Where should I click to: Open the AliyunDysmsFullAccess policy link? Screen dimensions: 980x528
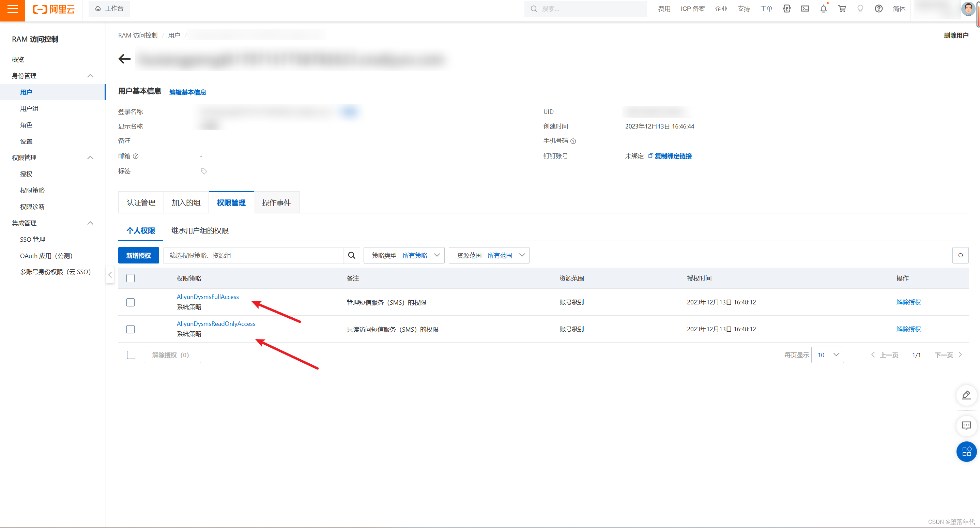pos(208,297)
